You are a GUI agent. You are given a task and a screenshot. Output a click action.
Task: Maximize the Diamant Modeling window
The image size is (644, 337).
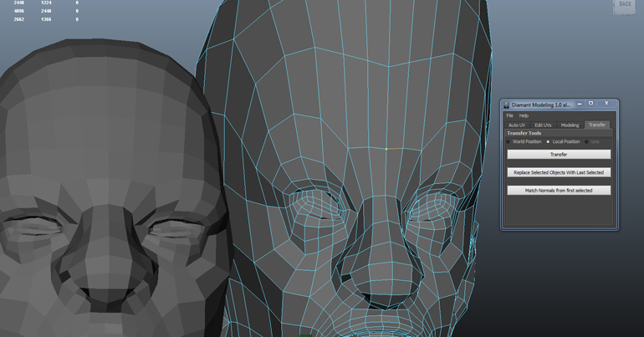(591, 104)
